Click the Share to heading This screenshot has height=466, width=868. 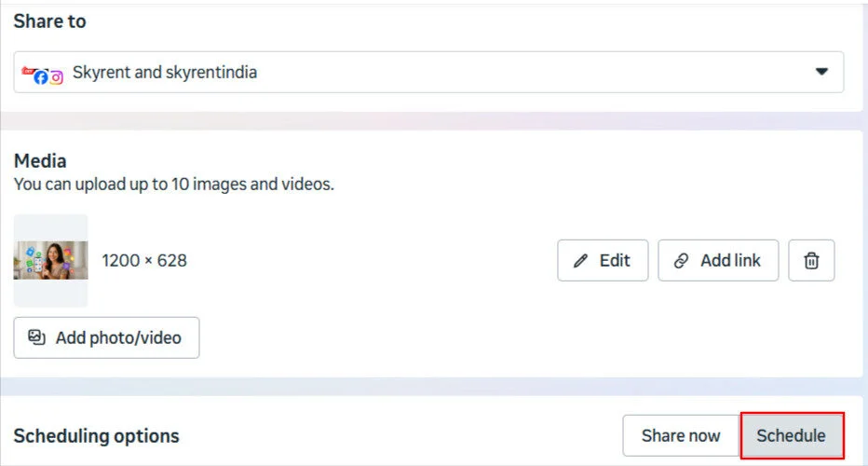point(49,21)
